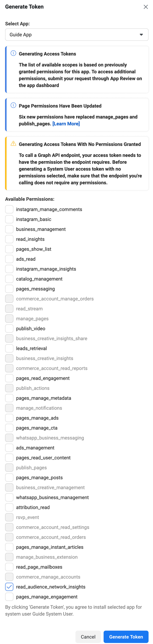
Task: Check the instagram_basic checkbox
Action: 9,219
